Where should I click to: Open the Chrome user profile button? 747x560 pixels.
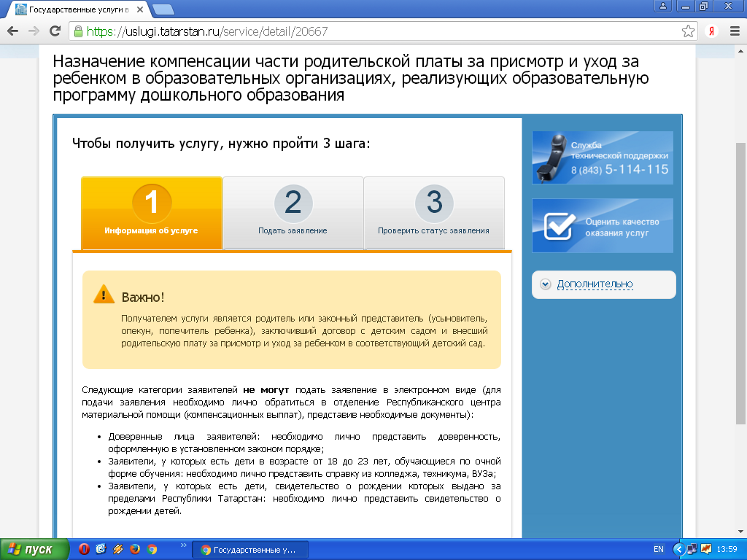coord(663,7)
